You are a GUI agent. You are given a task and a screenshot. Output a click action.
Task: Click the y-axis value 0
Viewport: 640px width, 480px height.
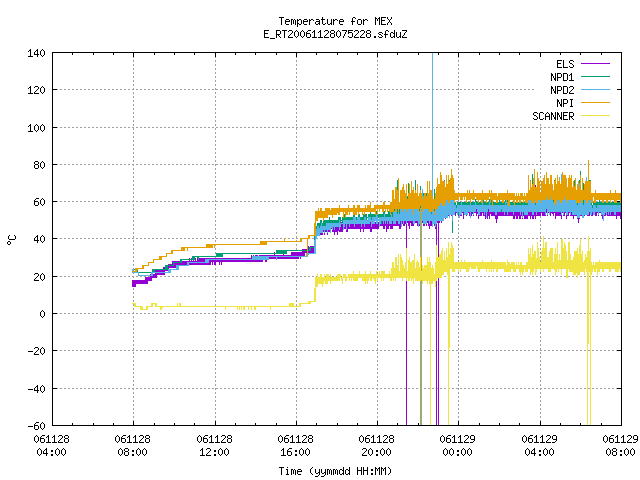click(42, 314)
